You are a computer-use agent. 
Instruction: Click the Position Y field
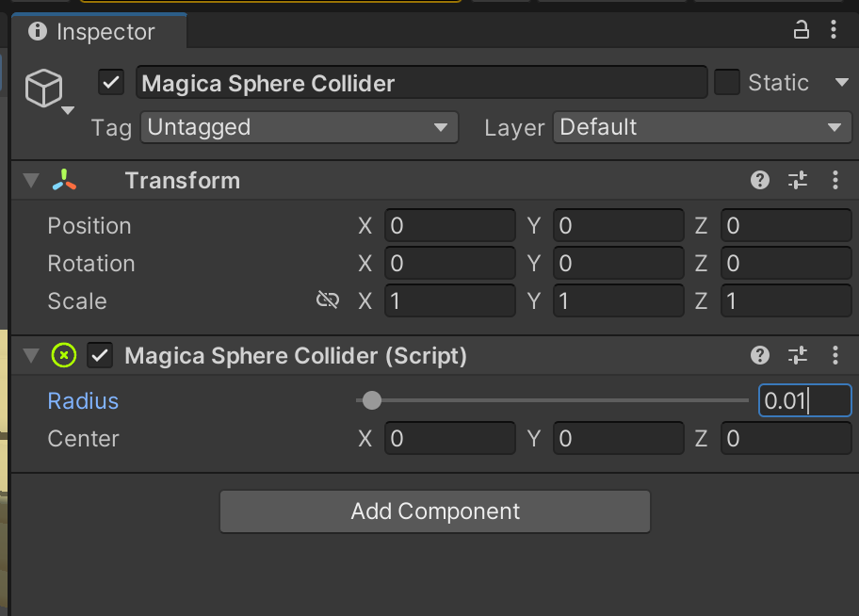[619, 225]
